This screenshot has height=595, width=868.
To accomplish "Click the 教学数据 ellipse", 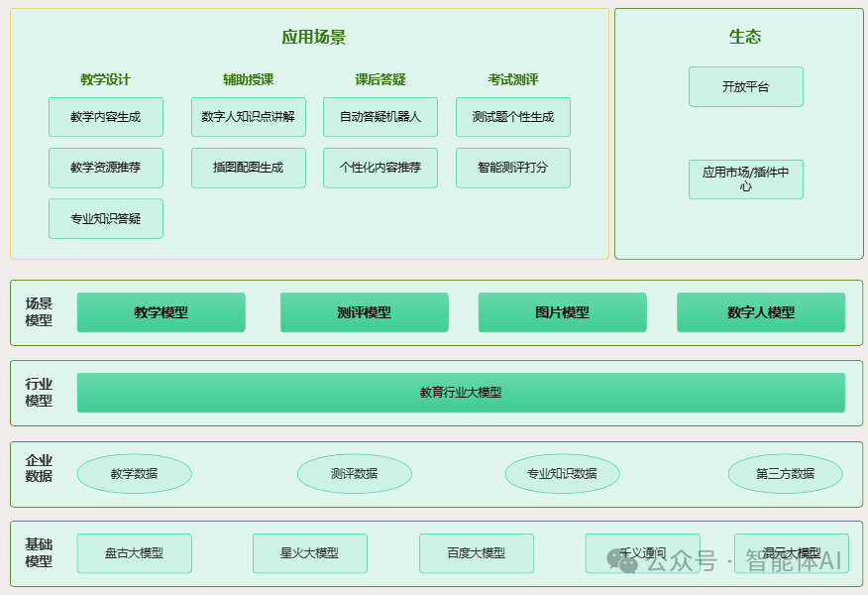I will point(134,473).
